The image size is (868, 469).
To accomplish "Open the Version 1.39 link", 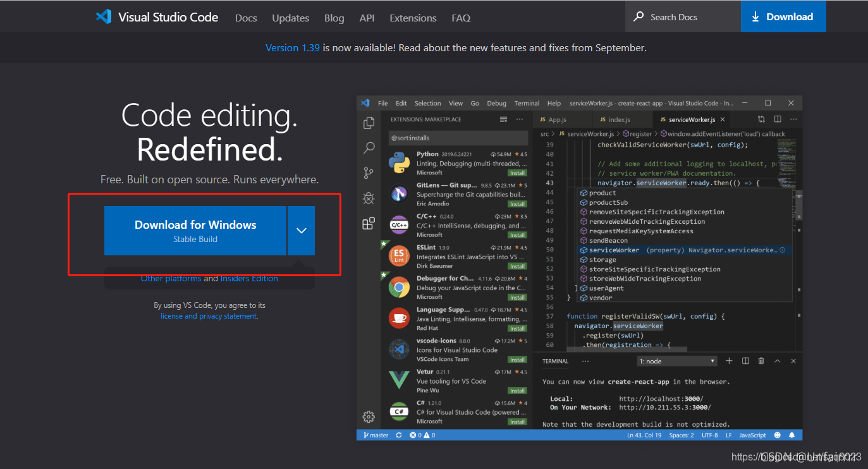I will tap(293, 47).
